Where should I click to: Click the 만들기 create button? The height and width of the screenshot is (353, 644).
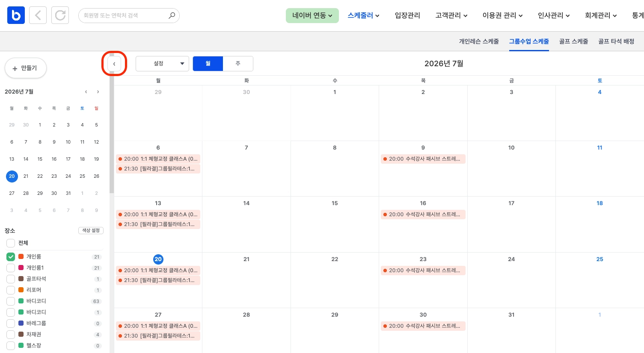click(25, 68)
